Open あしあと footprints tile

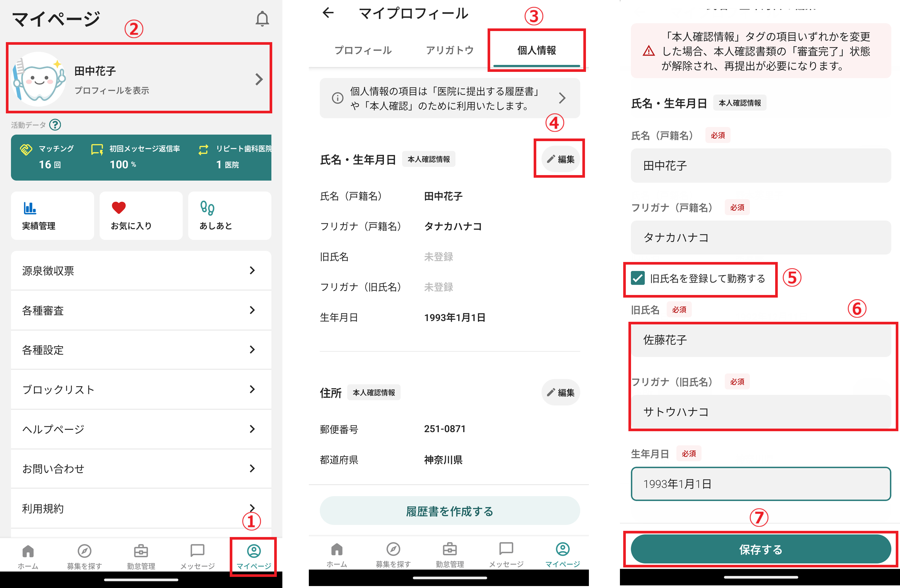(229, 216)
